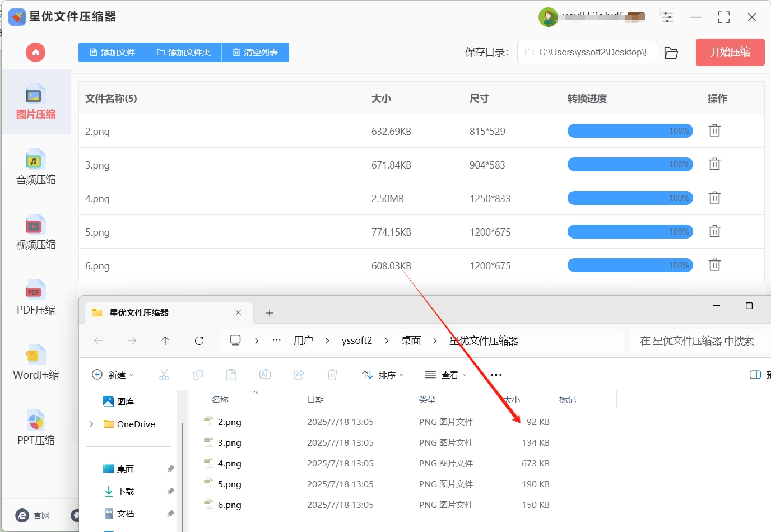The height and width of the screenshot is (532, 771).
Task: Open the 排序 sort dropdown
Action: 383,375
